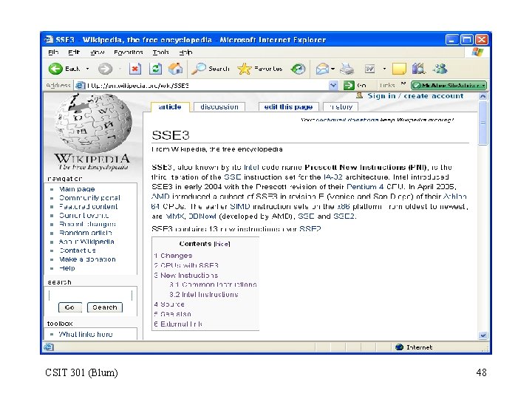
Task: Open the Help navigation link
Action: pos(66,268)
